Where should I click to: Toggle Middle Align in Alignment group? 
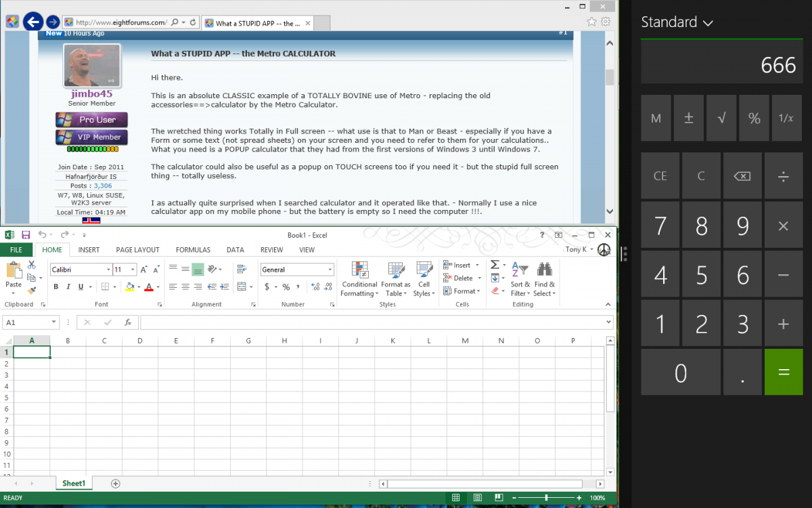185,270
